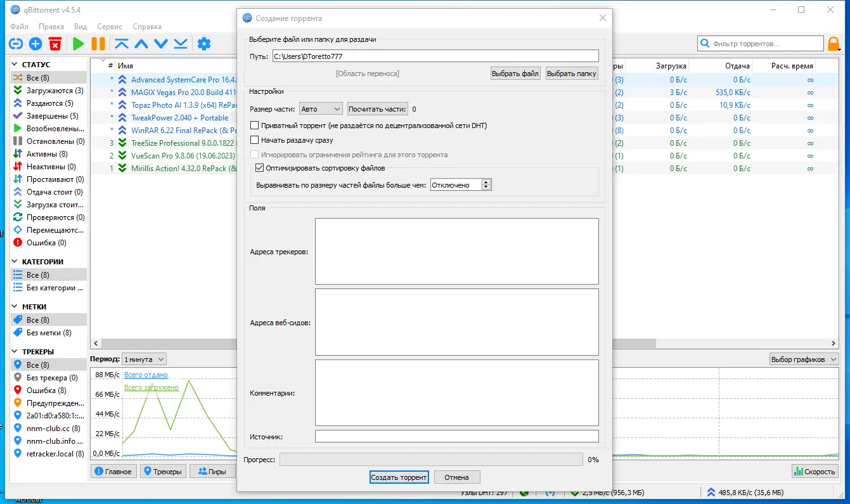
Task: Select the Без трекера (0) filter
Action: pos(48,378)
